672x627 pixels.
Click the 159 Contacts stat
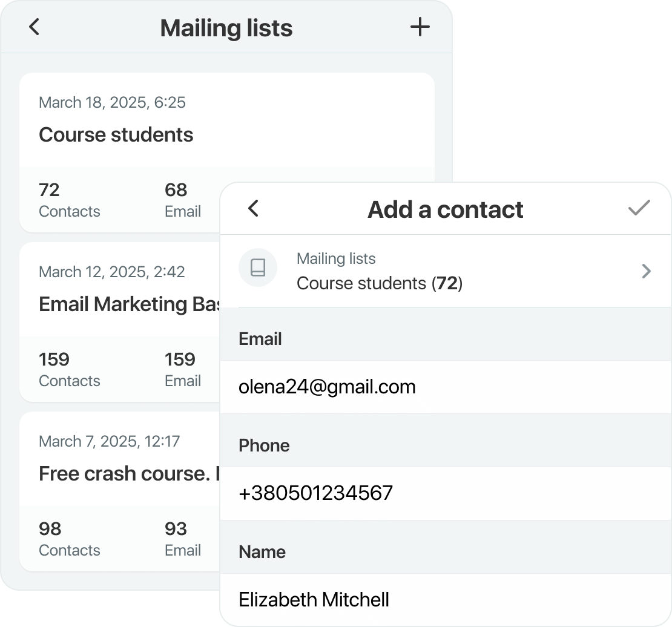[x=69, y=370]
